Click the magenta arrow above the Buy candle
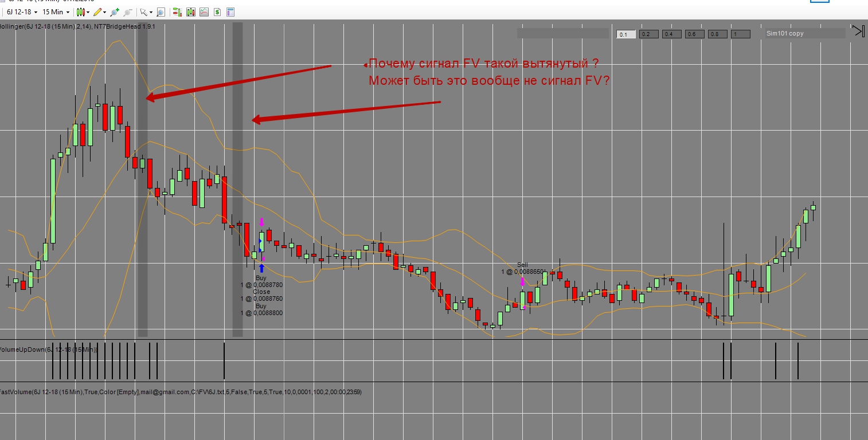This screenshot has width=868, height=440. point(261,222)
